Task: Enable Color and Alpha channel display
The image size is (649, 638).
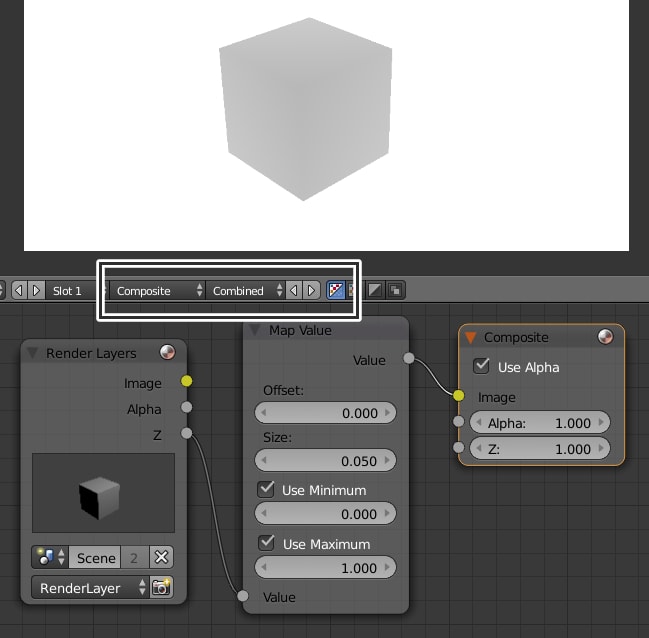Action: pyautogui.click(x=336, y=290)
